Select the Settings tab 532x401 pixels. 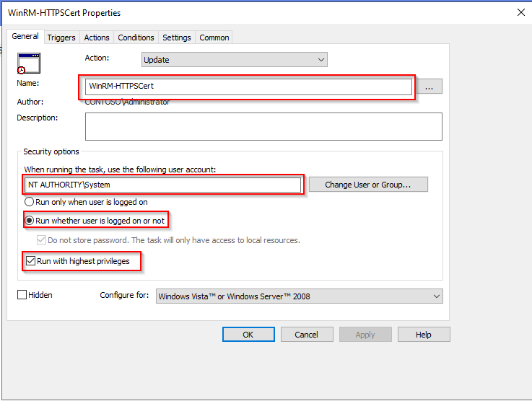(x=177, y=38)
